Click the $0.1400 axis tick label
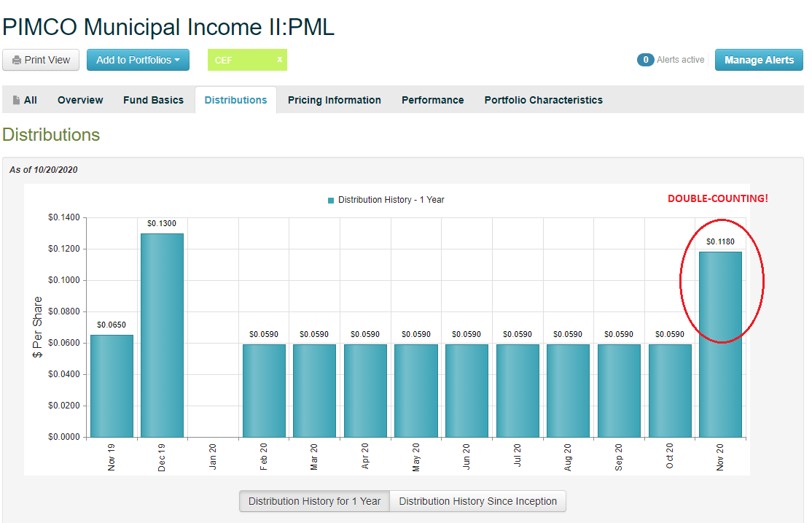This screenshot has width=812, height=523. [63, 217]
